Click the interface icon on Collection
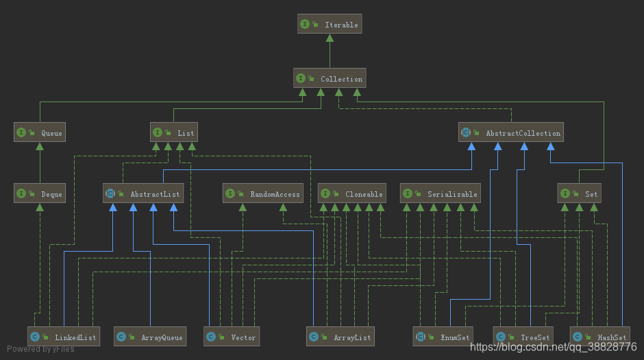The image size is (644, 360). point(301,78)
